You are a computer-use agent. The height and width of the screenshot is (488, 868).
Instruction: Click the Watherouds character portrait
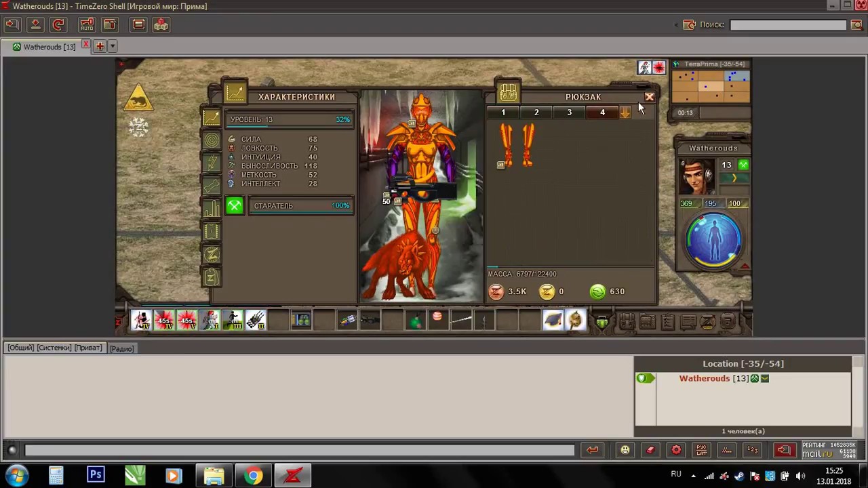pos(697,177)
